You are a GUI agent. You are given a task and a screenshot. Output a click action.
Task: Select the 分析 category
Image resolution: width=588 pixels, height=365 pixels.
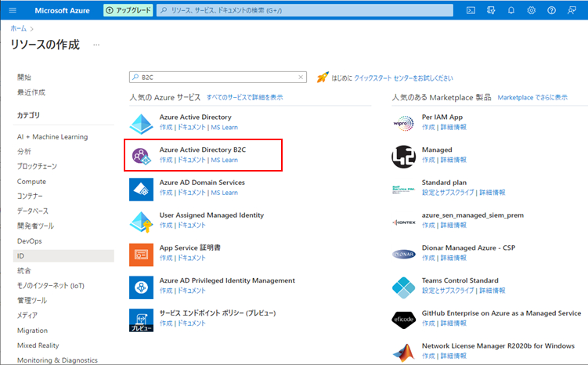point(24,151)
